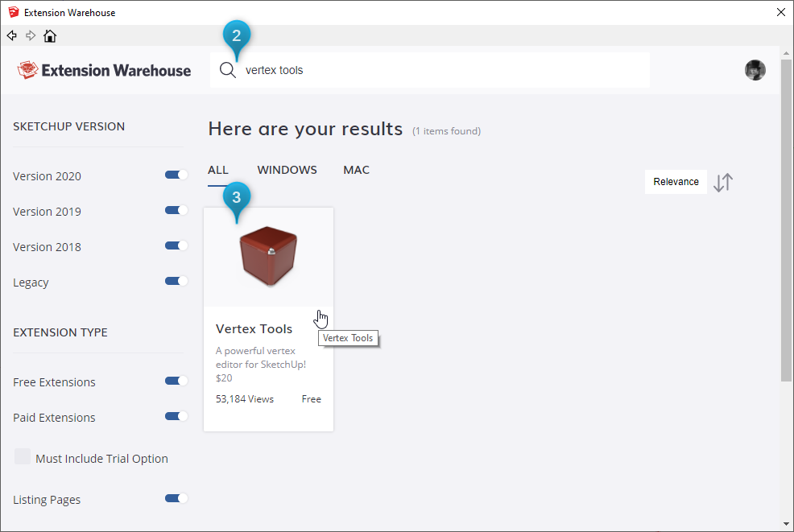Screen dimensions: 794x532
Task: Enable Must Include Trial Option checkbox
Action: pos(23,457)
